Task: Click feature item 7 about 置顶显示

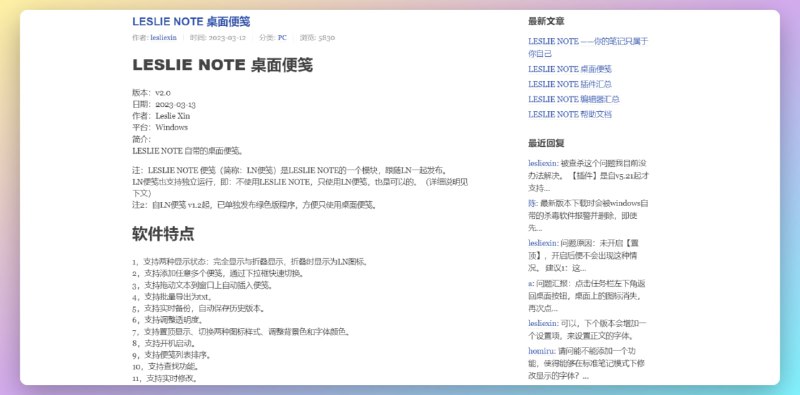Action: [x=242, y=332]
